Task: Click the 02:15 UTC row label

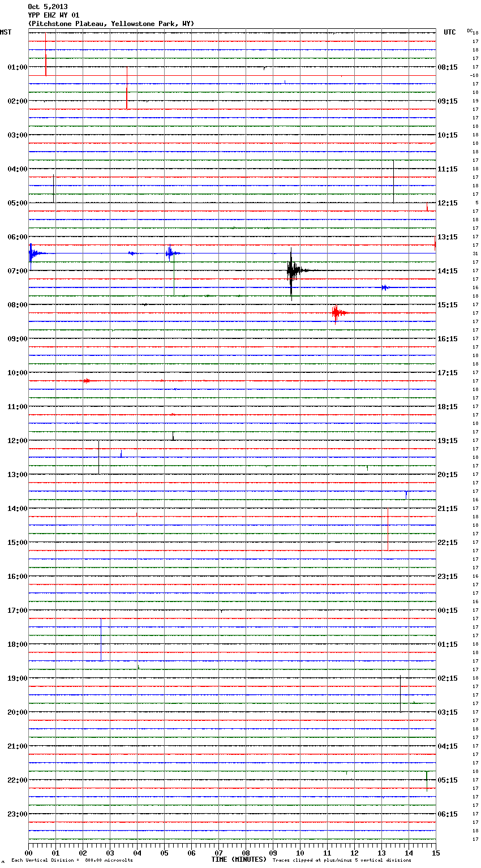Action: [448, 678]
